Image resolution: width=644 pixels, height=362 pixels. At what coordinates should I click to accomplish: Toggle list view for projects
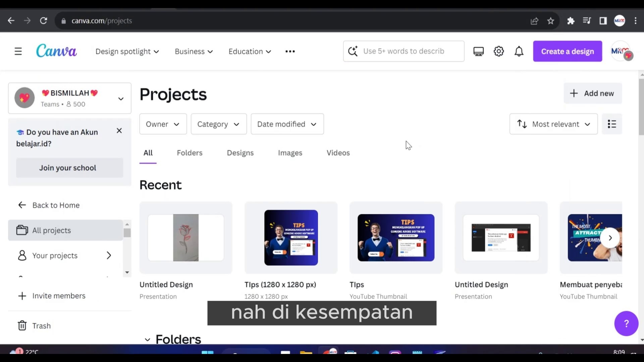coord(612,124)
